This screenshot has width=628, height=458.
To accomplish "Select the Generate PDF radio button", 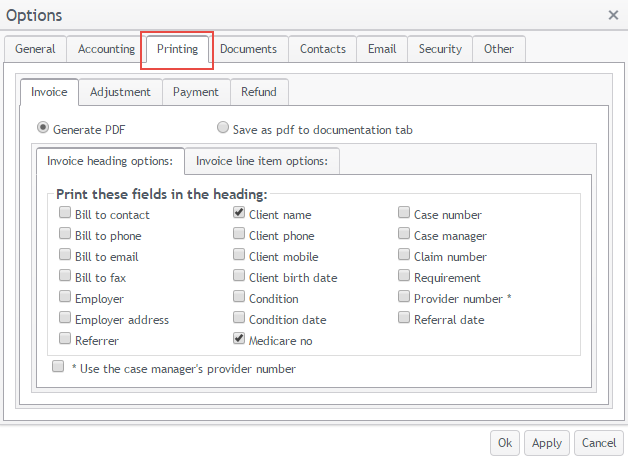I will tap(43, 128).
